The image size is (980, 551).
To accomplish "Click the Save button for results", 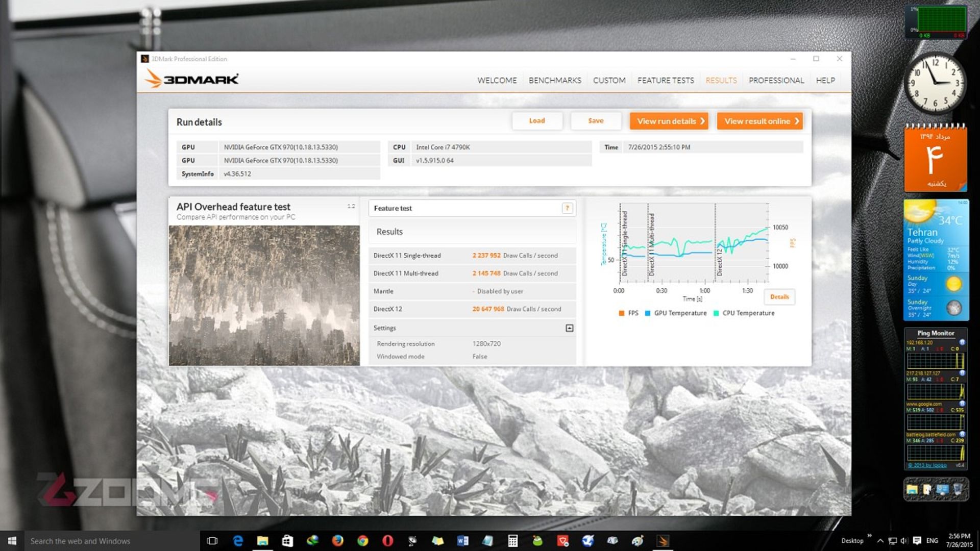I will point(595,121).
